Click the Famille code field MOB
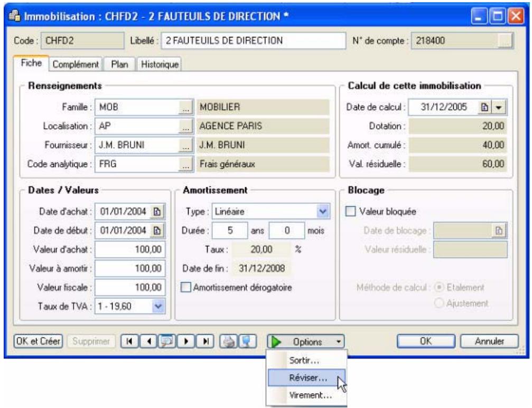 point(137,108)
